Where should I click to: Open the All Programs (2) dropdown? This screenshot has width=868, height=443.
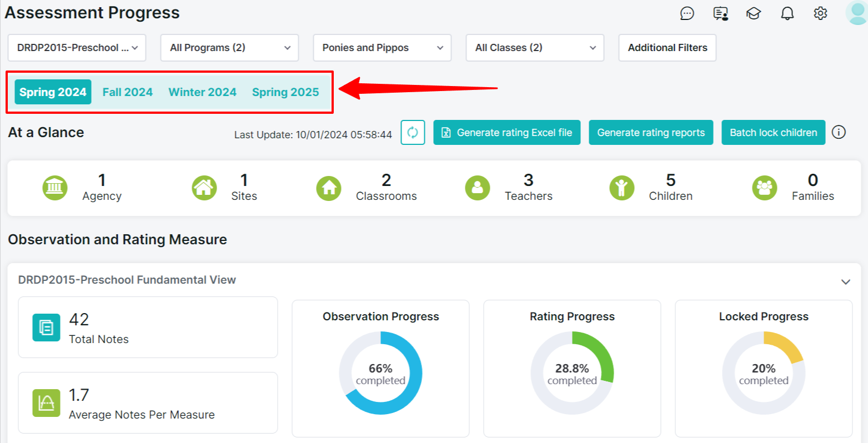pos(230,48)
